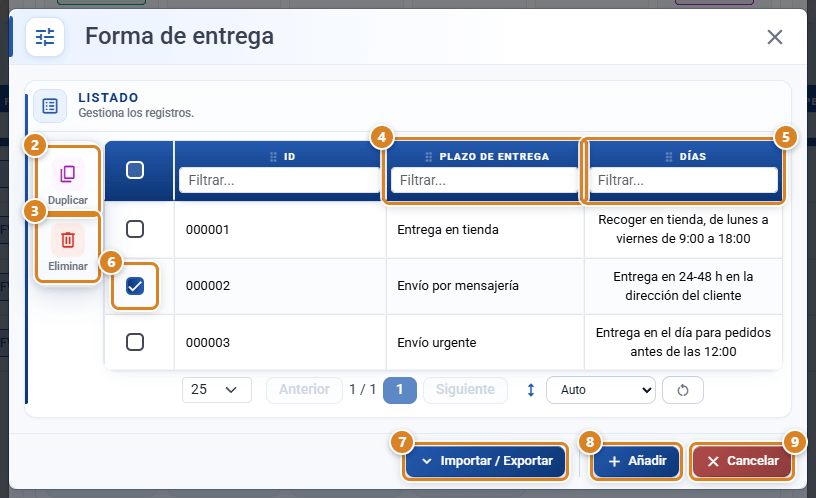Check the row 000001 checkbox
816x498 pixels.
135,229
